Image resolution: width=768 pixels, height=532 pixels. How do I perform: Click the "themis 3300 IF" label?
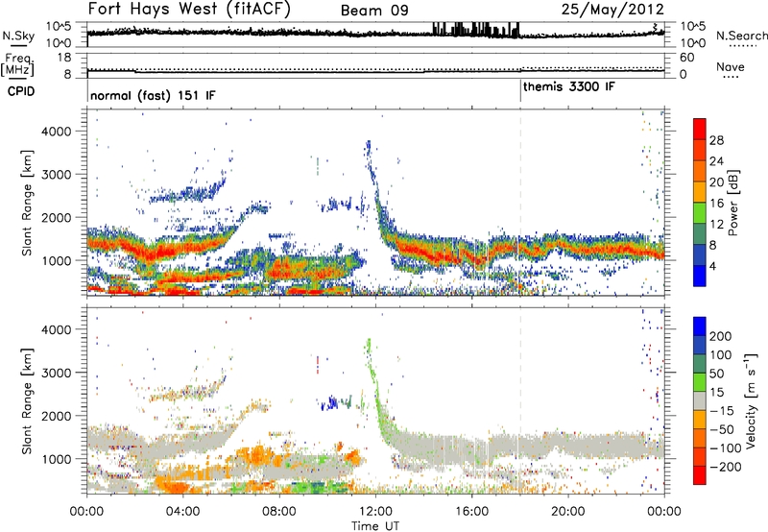pyautogui.click(x=569, y=86)
